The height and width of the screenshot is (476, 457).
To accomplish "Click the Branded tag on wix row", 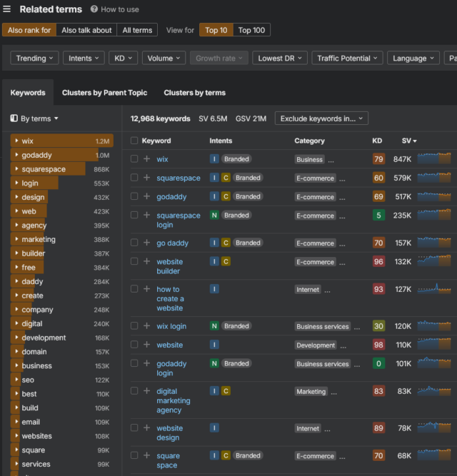I will tap(236, 158).
